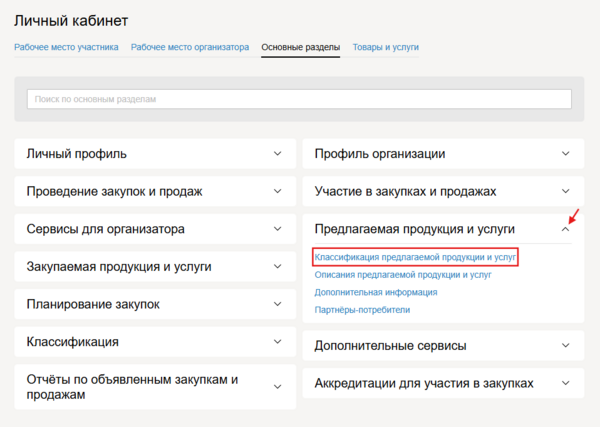Click the Участие в закупках и продажах title

(405, 191)
